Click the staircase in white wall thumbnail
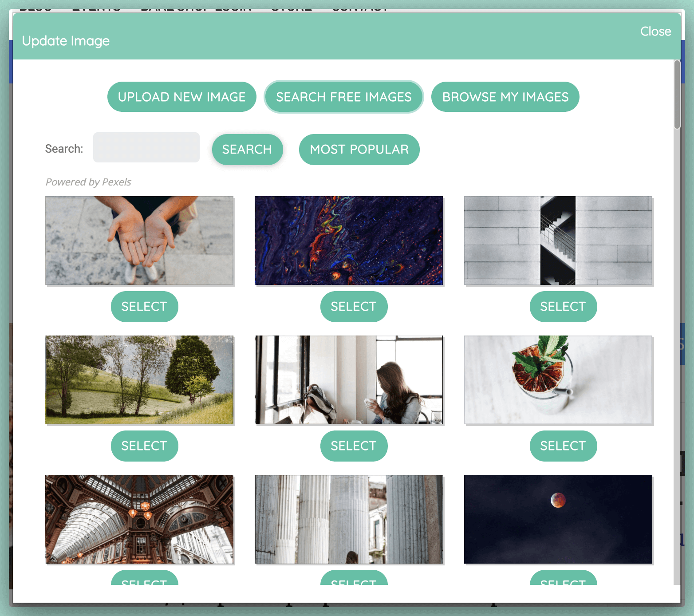Viewport: 694px width, 616px height. [x=558, y=241]
